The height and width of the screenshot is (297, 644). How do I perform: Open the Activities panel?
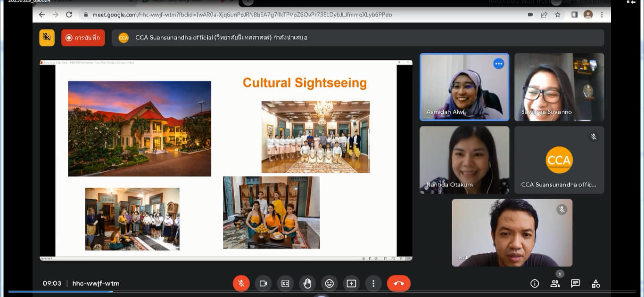coord(596,283)
